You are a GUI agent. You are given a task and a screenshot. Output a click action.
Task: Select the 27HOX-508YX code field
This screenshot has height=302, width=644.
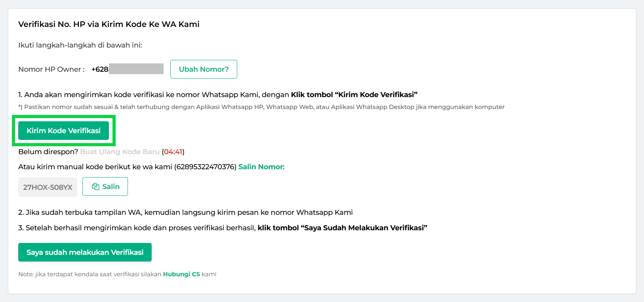tap(48, 187)
